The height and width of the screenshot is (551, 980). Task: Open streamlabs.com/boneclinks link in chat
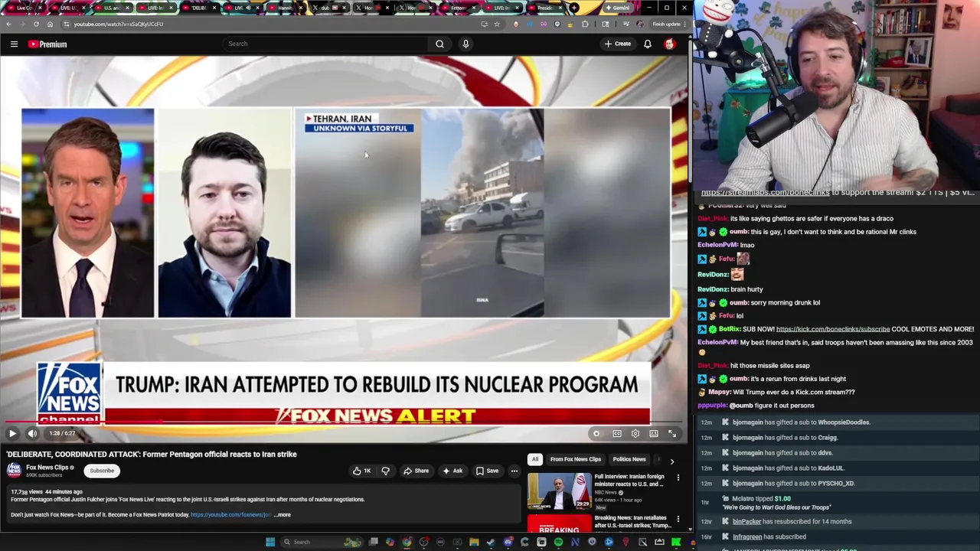[765, 193]
